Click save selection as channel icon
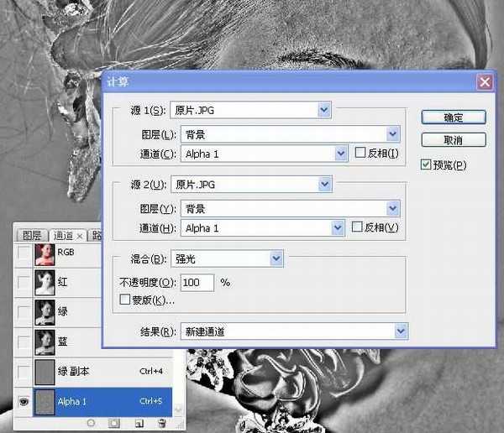 [x=114, y=424]
